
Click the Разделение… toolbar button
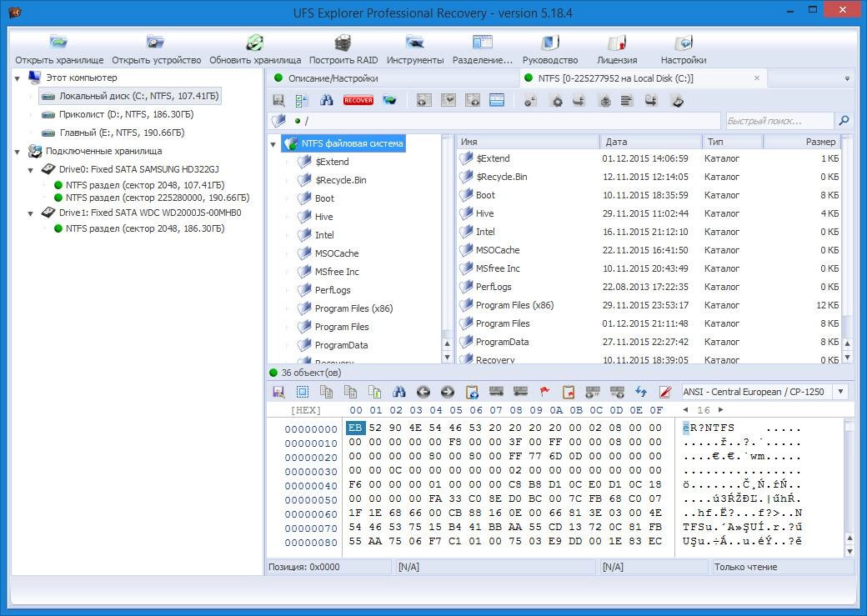(482, 50)
